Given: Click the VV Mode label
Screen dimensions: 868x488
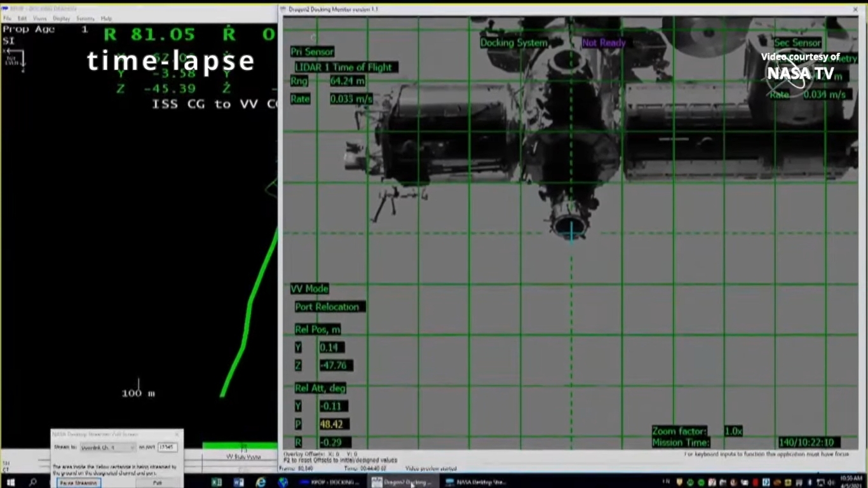Looking at the screenshot, I should (309, 288).
